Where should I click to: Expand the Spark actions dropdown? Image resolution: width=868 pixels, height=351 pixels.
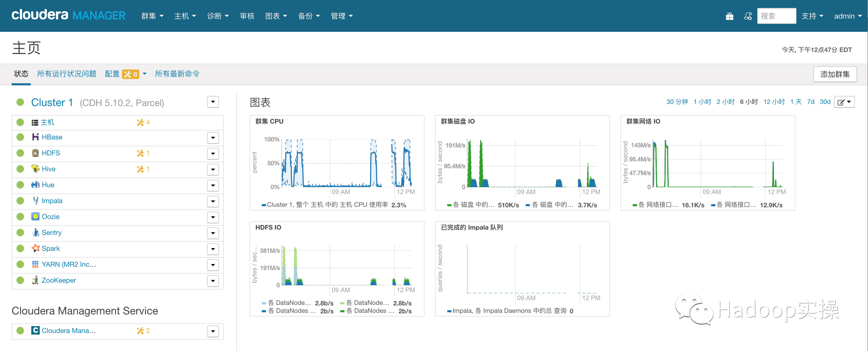(x=213, y=249)
